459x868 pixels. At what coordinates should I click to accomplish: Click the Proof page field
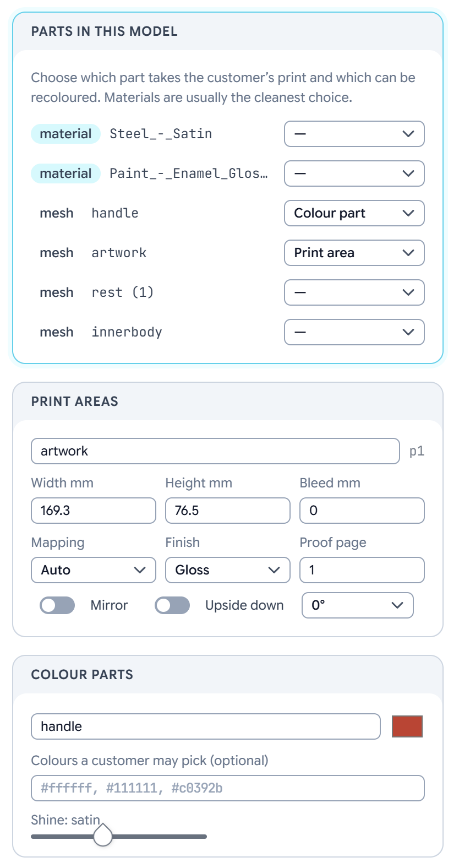[362, 570]
